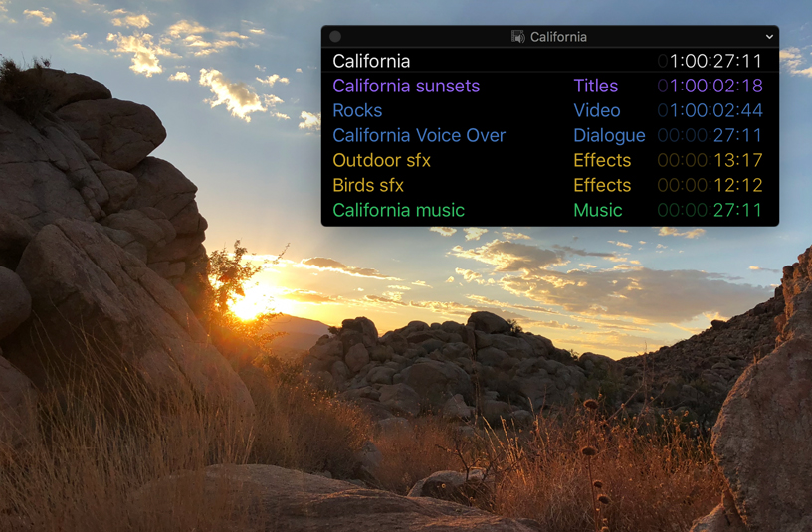
Task: Select the California project name row
Action: [x=371, y=62]
